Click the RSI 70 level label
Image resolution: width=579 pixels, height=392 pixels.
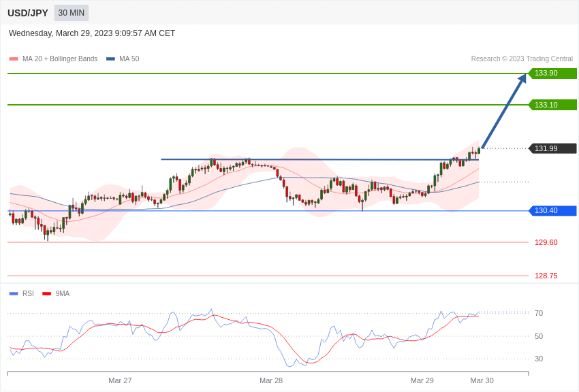pos(539,313)
